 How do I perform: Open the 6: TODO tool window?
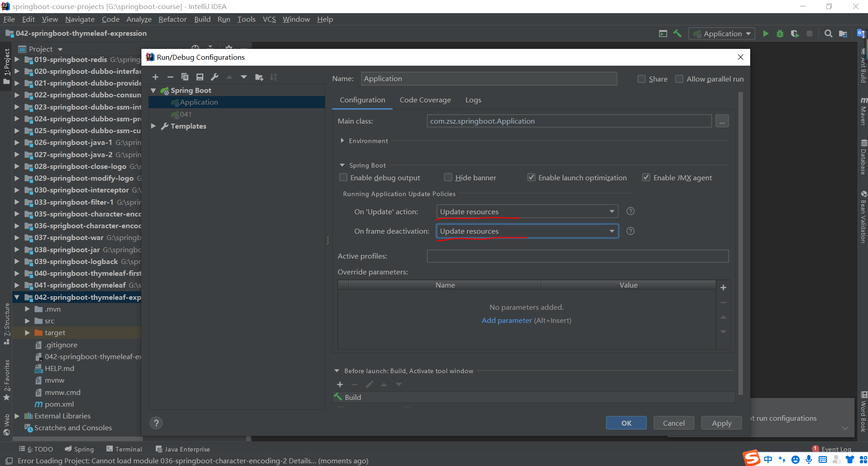tap(36, 449)
